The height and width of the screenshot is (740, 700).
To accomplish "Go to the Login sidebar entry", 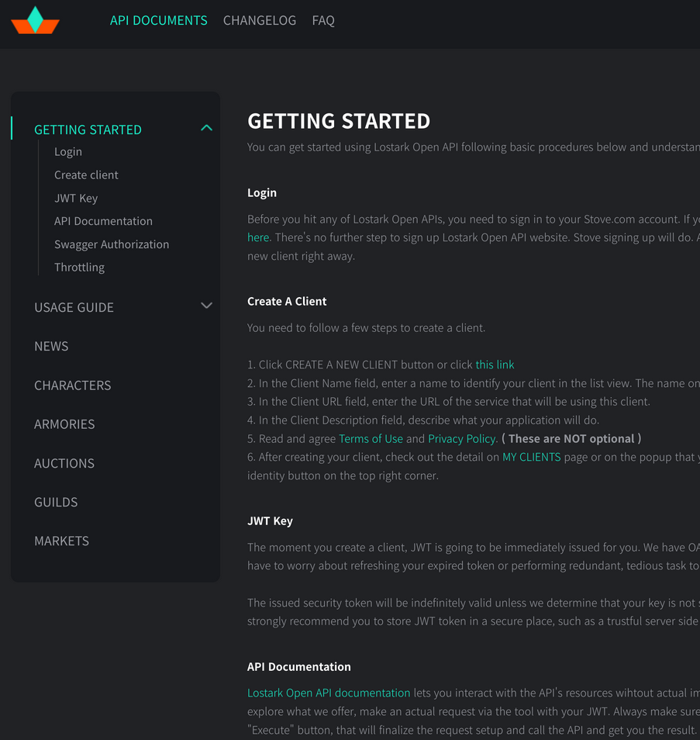I will tap(68, 152).
